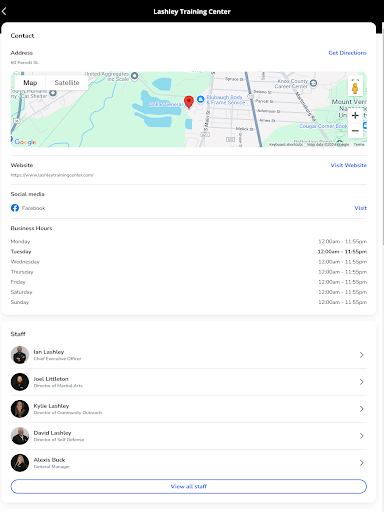Image resolution: width=384 pixels, height=512 pixels.
Task: Open Keyboard shortcuts on the map
Action: [x=286, y=144]
